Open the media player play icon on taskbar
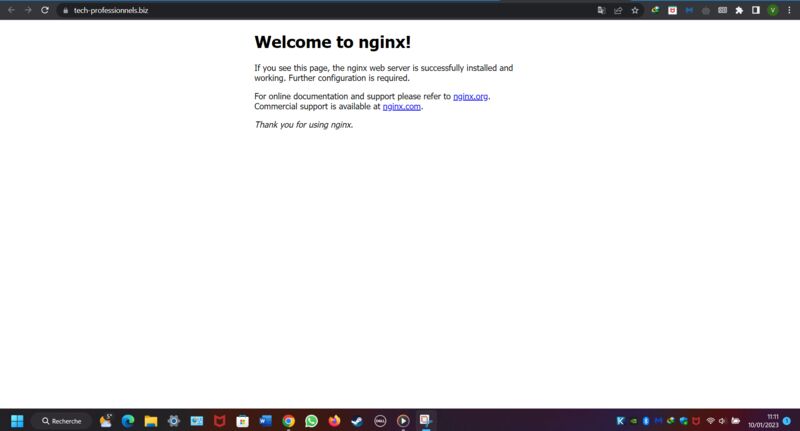 [x=403, y=421]
